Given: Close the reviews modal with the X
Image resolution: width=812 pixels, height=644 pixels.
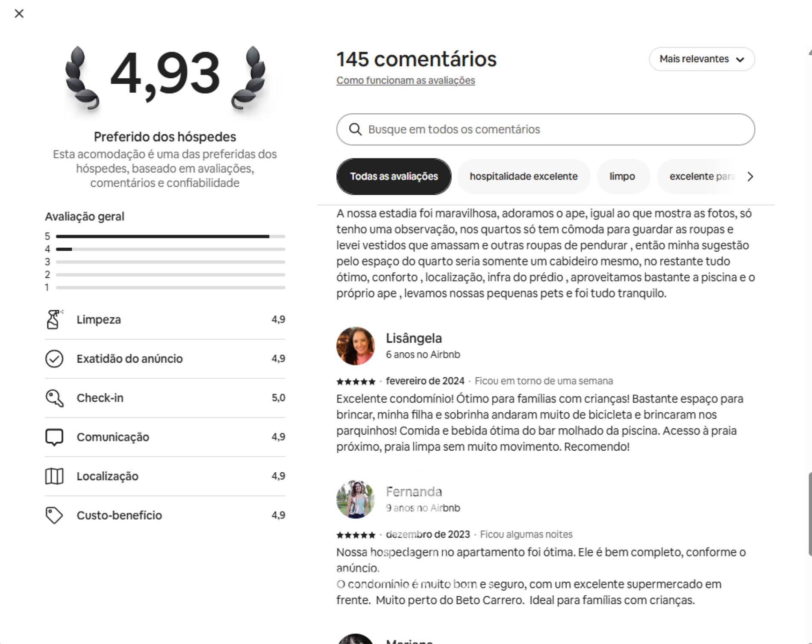Looking at the screenshot, I should pyautogui.click(x=19, y=14).
